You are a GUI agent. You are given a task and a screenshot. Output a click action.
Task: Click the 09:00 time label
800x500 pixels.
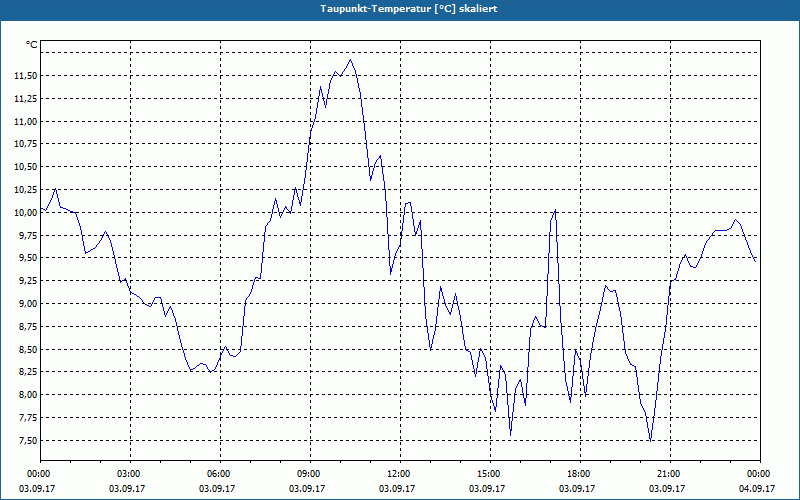click(x=310, y=474)
